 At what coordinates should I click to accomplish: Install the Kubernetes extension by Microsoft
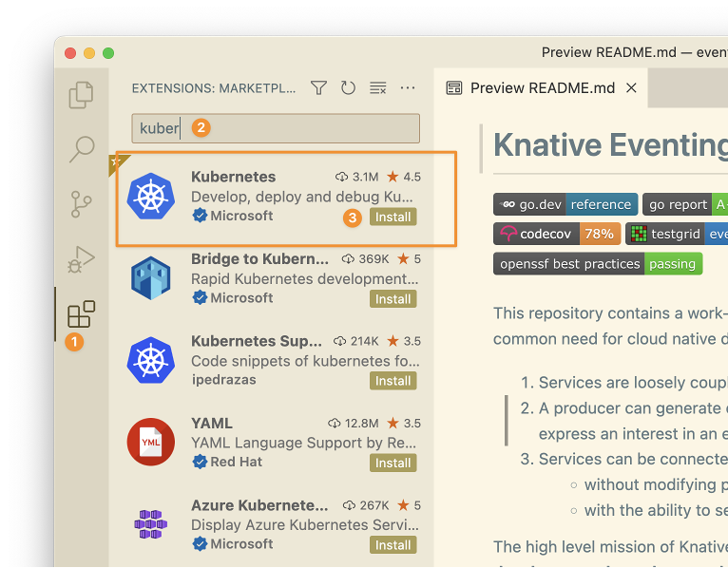pos(393,217)
